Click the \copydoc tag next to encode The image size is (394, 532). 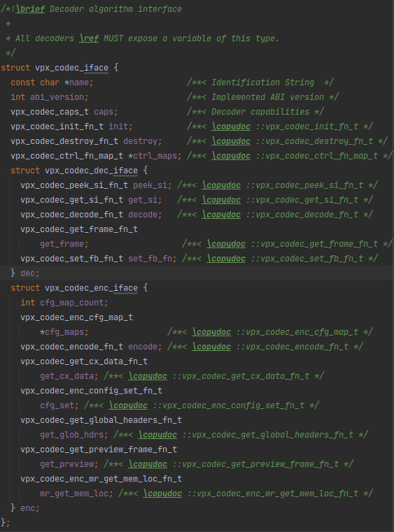[211, 347]
